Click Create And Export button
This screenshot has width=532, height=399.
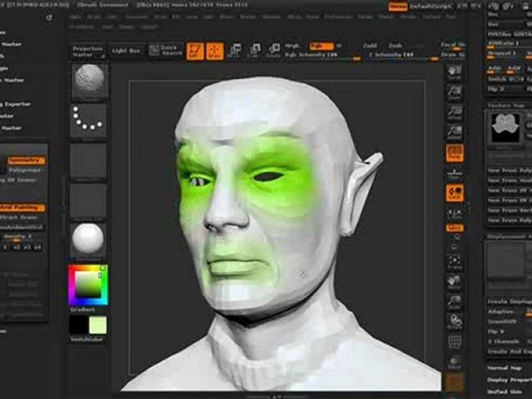(x=510, y=351)
